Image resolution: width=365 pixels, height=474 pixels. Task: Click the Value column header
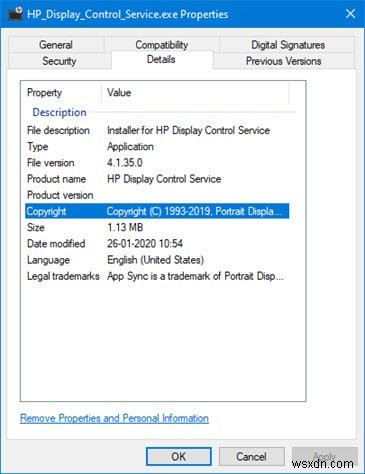tap(195, 93)
